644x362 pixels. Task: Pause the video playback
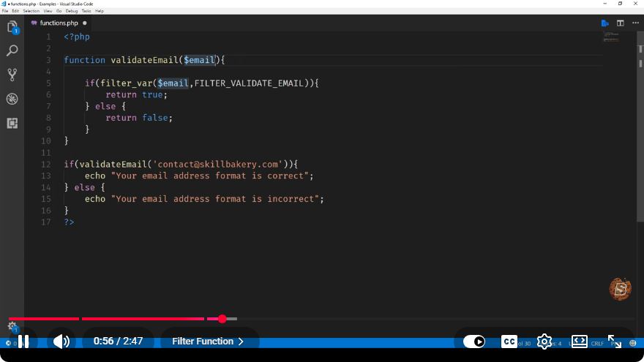coord(23,342)
